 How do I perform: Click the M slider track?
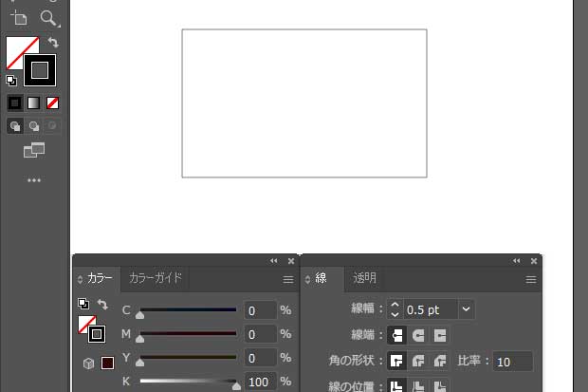[188, 333]
